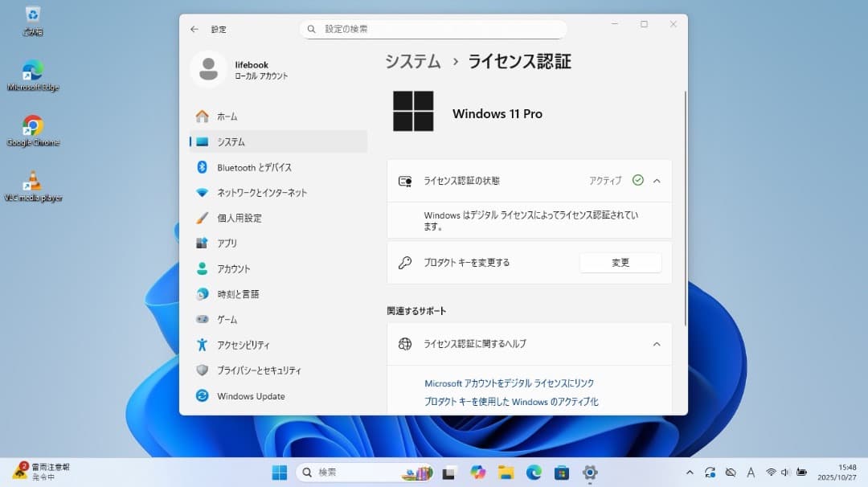Launch Microsoft Edge from the taskbar
868x487 pixels.
tap(533, 473)
